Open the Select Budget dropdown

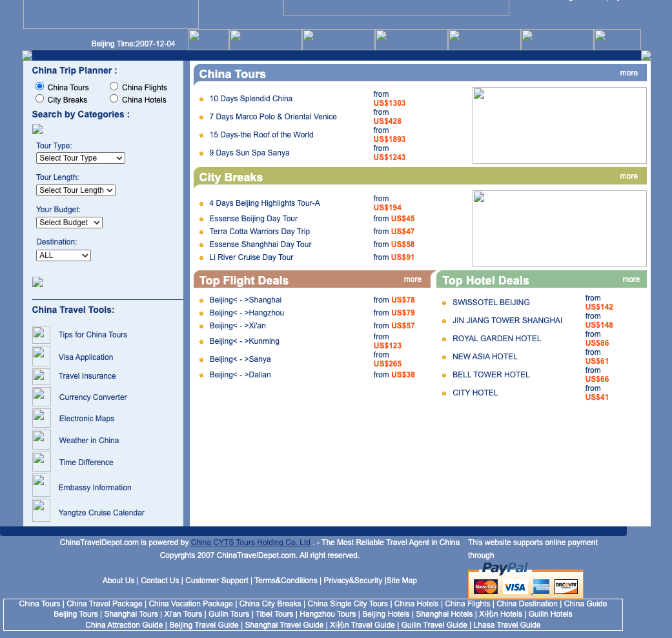click(70, 223)
